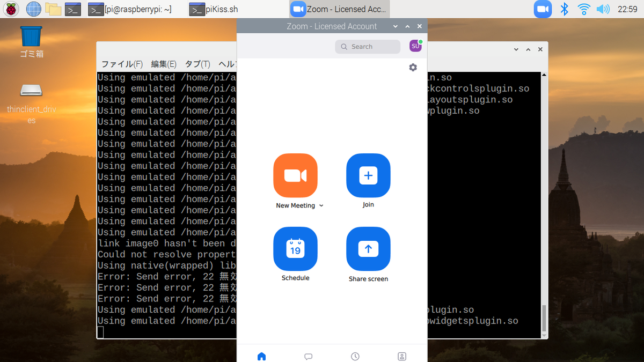The height and width of the screenshot is (362, 644).
Task: Open terminal タブ(T) menu
Action: click(197, 64)
